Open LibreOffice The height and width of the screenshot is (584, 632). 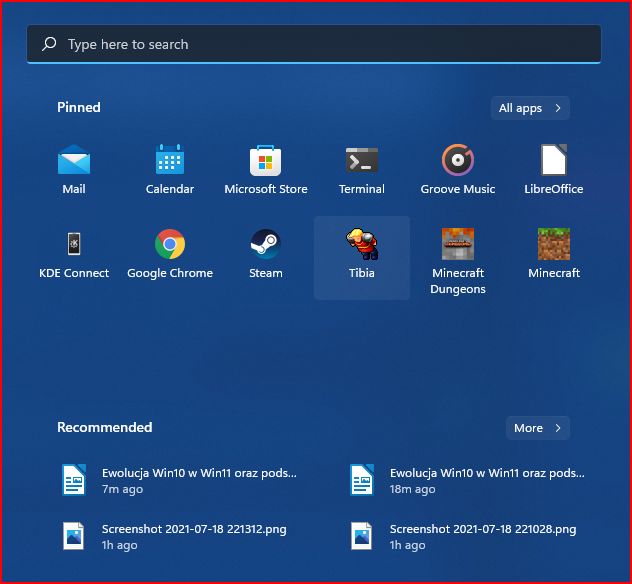[x=553, y=169]
